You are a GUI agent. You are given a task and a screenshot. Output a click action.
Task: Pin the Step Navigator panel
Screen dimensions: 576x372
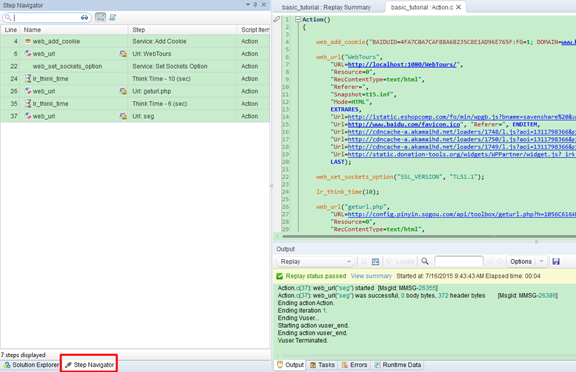(x=255, y=5)
